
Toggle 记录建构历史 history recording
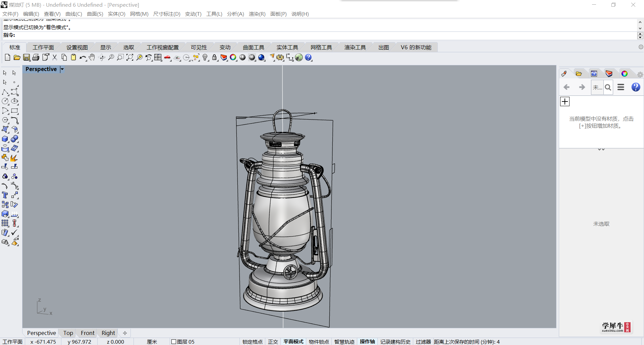click(x=395, y=342)
